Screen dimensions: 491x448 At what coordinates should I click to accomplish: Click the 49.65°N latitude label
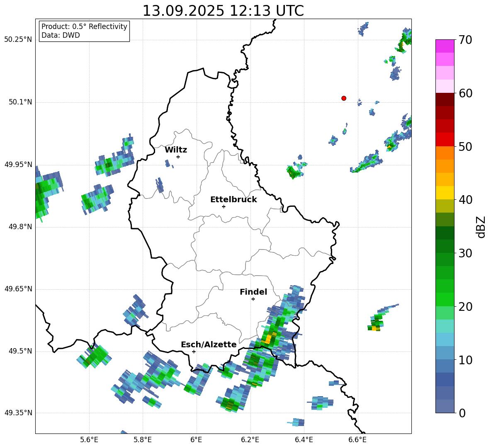(18, 289)
